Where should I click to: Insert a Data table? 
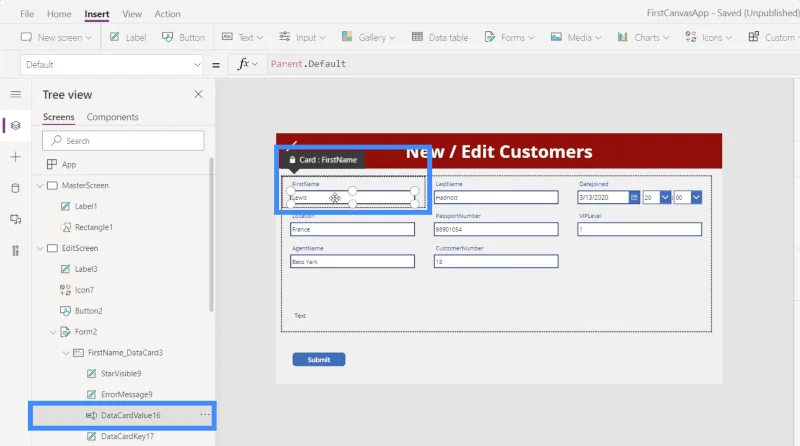pos(440,37)
